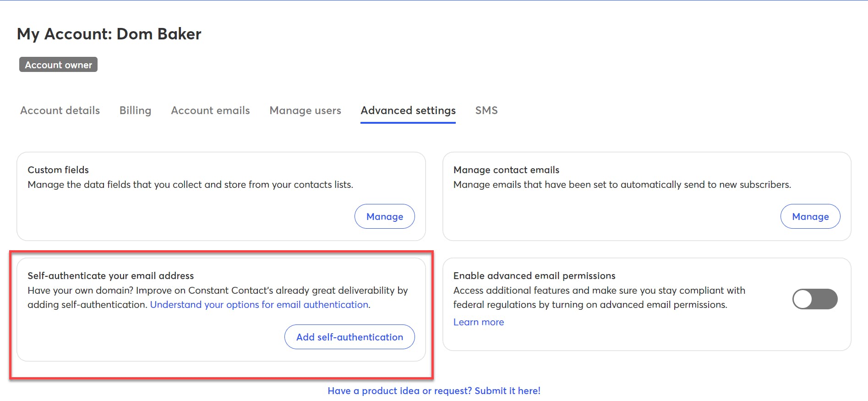
Task: Click the 'Access additional features' description
Action: 599,297
